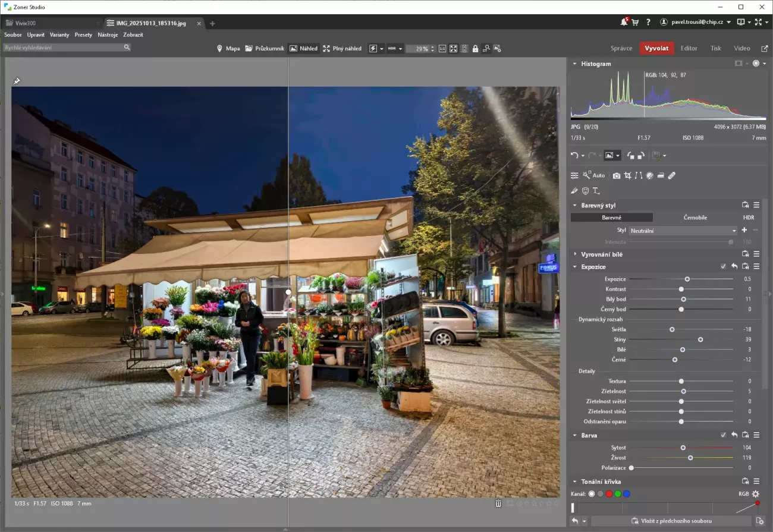Collapse the Histogram panel
This screenshot has height=532, width=773.
click(575, 64)
